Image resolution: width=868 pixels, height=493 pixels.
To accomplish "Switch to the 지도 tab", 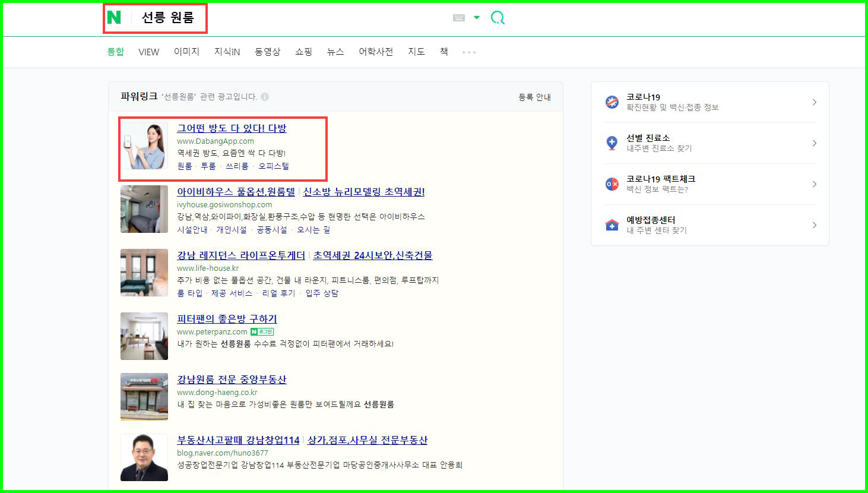I will coord(416,52).
